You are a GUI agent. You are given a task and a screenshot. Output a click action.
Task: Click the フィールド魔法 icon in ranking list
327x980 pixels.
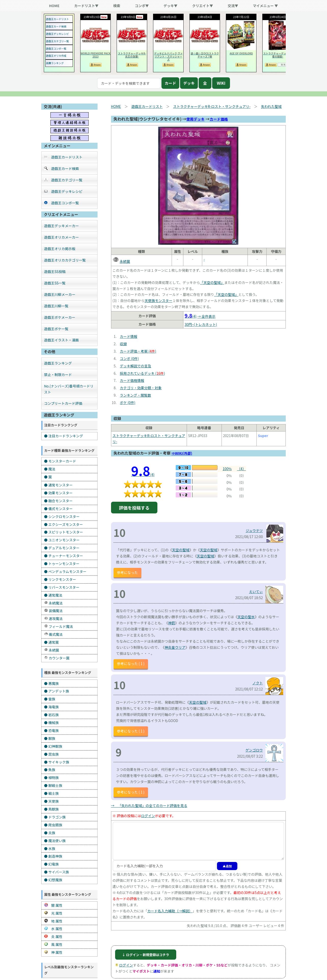click(46, 626)
